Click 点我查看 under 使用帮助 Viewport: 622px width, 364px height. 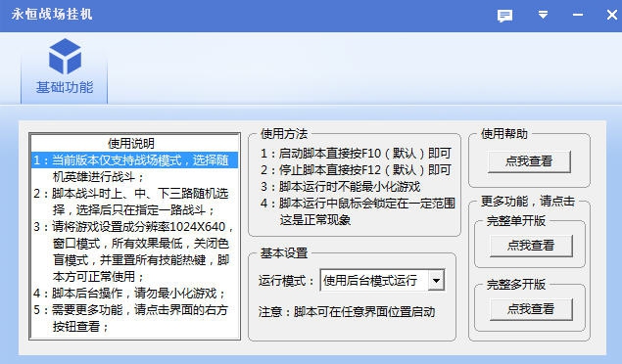click(x=529, y=161)
